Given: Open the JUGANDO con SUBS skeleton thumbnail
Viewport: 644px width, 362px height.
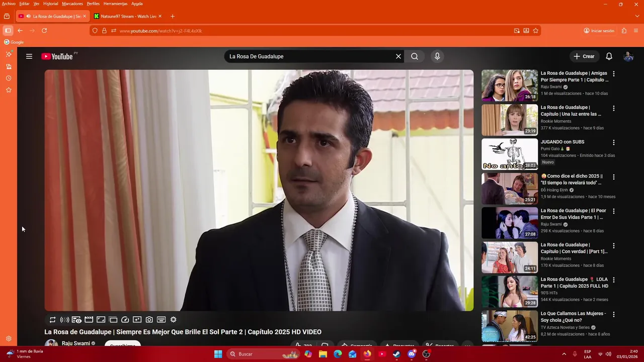Looking at the screenshot, I should 510,154.
